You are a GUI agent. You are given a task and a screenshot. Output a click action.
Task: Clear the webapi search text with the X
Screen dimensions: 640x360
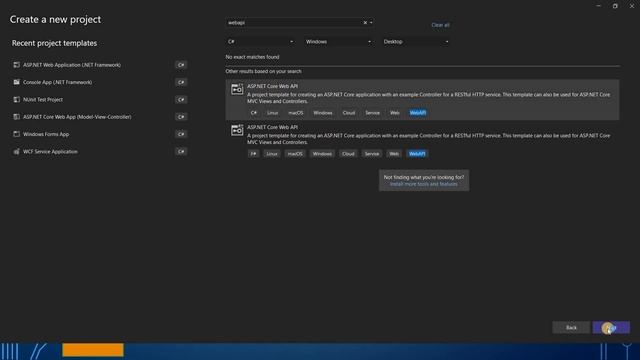[365, 23]
